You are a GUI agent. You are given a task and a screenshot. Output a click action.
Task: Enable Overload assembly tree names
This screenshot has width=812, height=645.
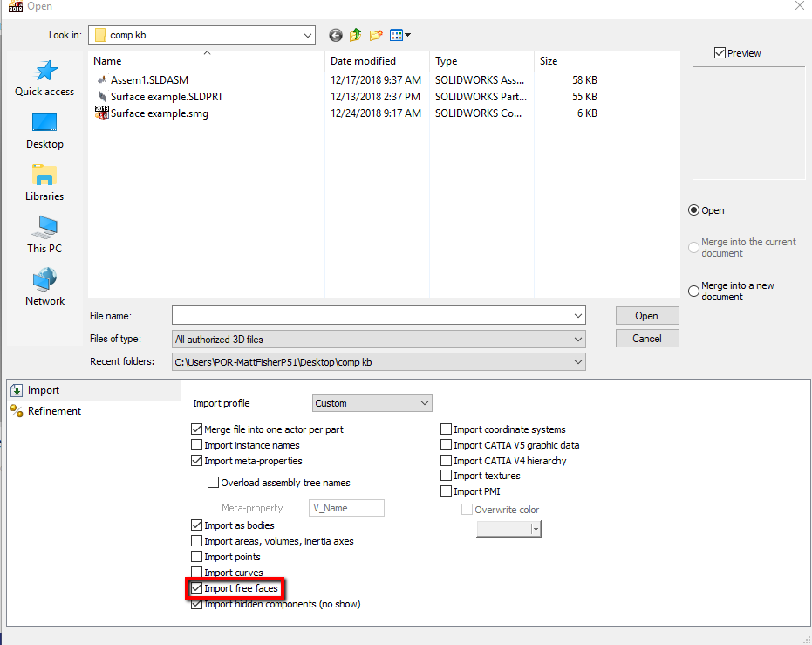[x=213, y=483]
